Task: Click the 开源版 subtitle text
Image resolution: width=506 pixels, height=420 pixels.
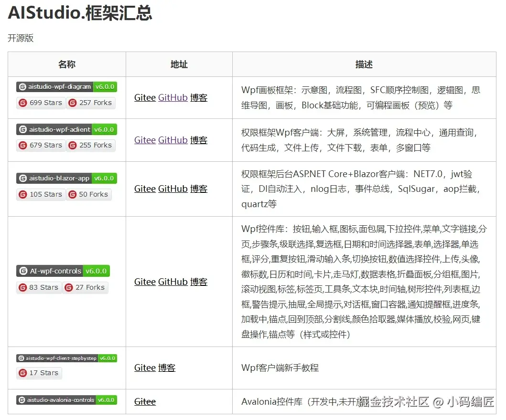Action: coord(21,38)
